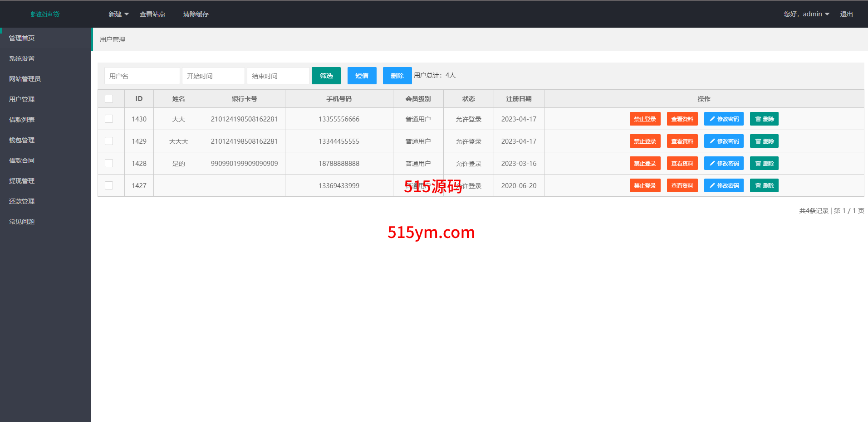Click trash delete icon in row 1427
This screenshot has height=422, width=868.
tap(758, 186)
